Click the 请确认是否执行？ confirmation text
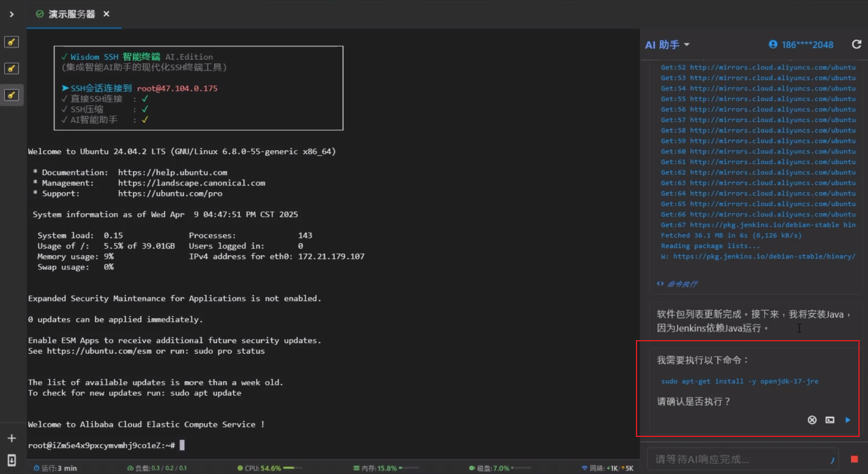The height and width of the screenshot is (474, 868). point(694,401)
